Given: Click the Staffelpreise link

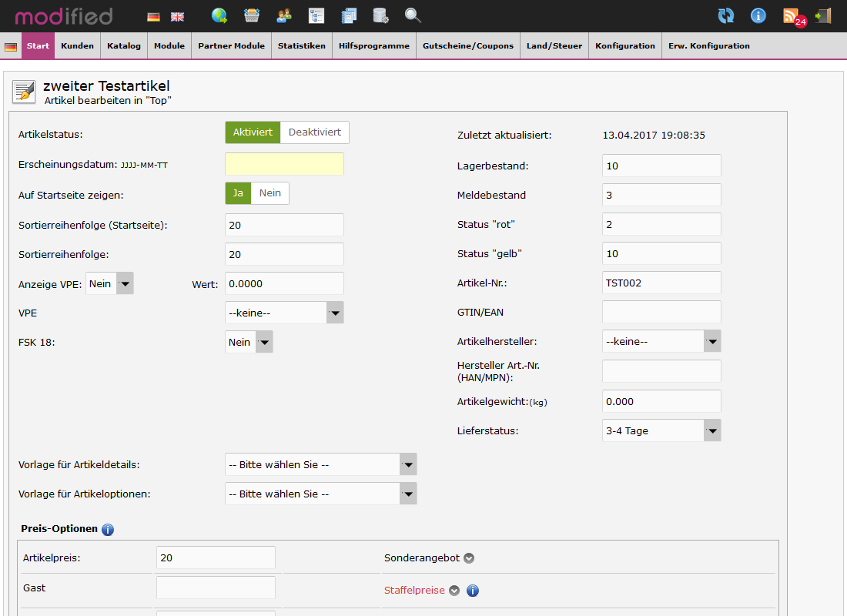Looking at the screenshot, I should point(414,591).
